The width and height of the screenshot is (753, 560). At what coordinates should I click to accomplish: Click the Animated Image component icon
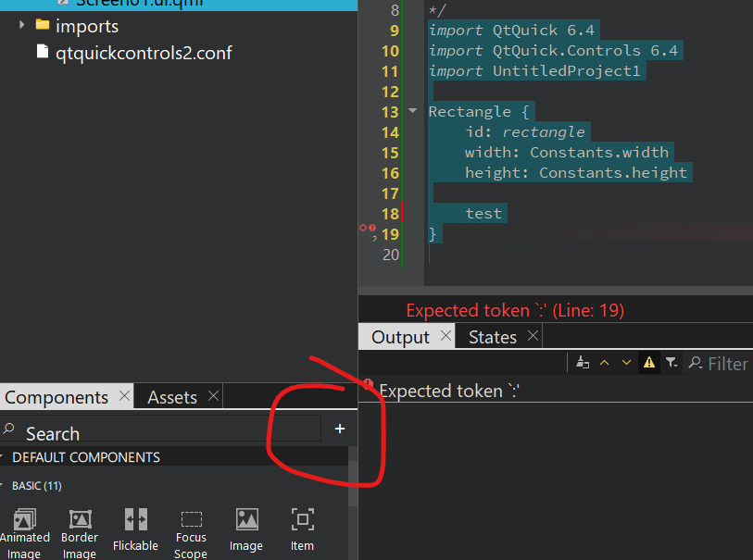24,520
